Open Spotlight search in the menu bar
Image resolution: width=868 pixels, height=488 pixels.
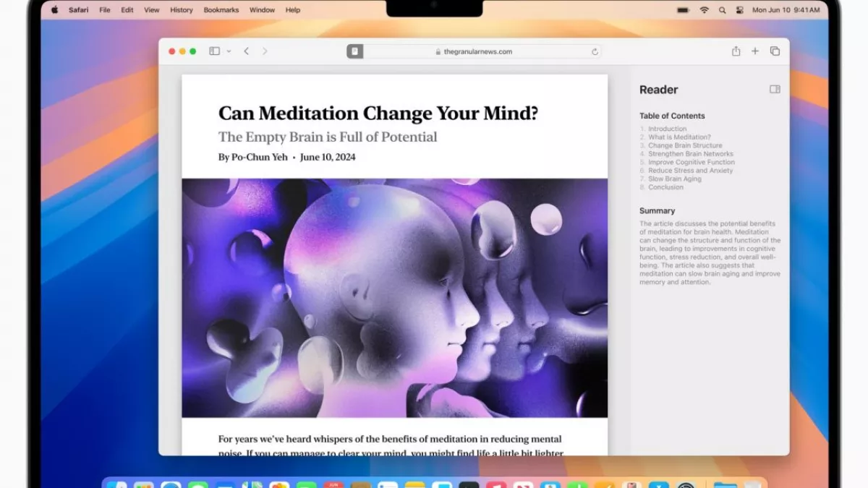pos(722,10)
